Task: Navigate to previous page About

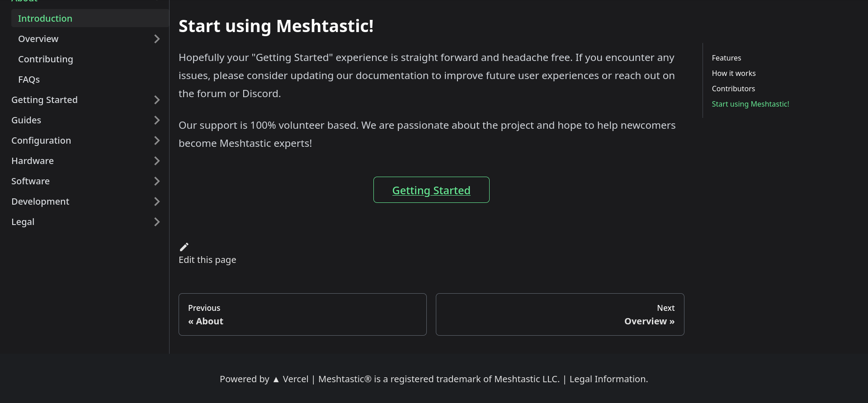Action: point(302,314)
